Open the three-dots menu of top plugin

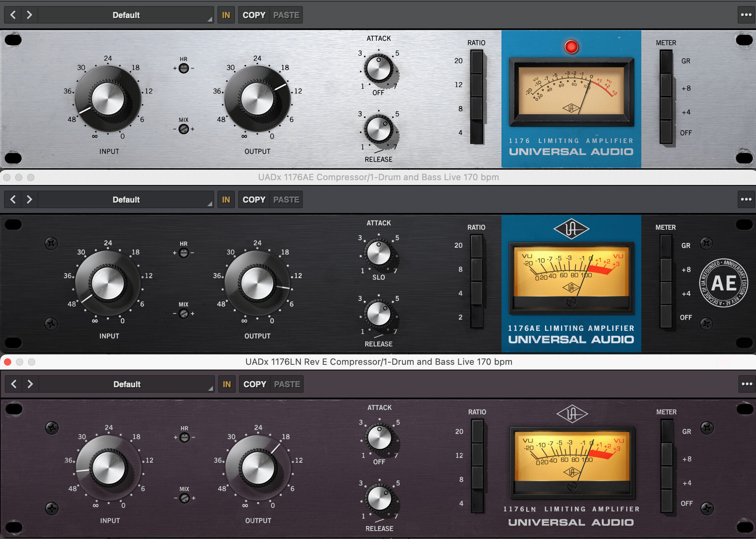pos(746,15)
